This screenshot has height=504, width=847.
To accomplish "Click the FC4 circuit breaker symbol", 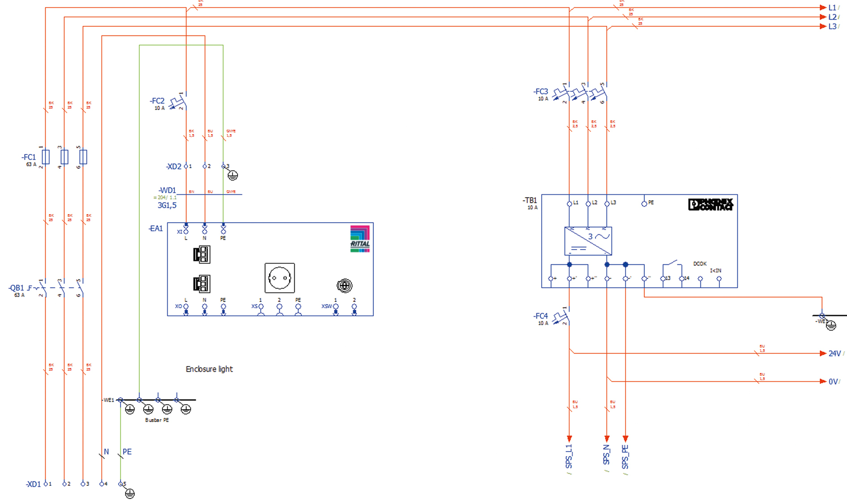I will pyautogui.click(x=562, y=316).
